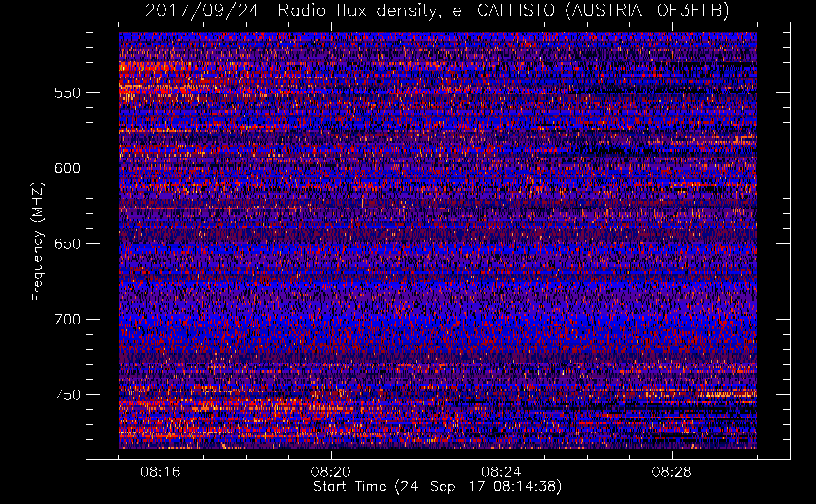Click the 08:20 time tick label
This screenshot has width=816, height=504.
[331, 472]
